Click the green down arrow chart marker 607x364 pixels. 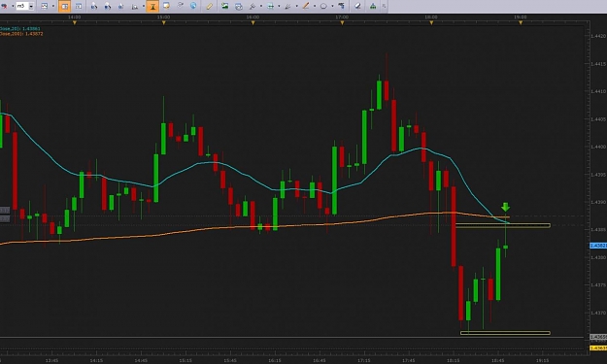pyautogui.click(x=505, y=207)
